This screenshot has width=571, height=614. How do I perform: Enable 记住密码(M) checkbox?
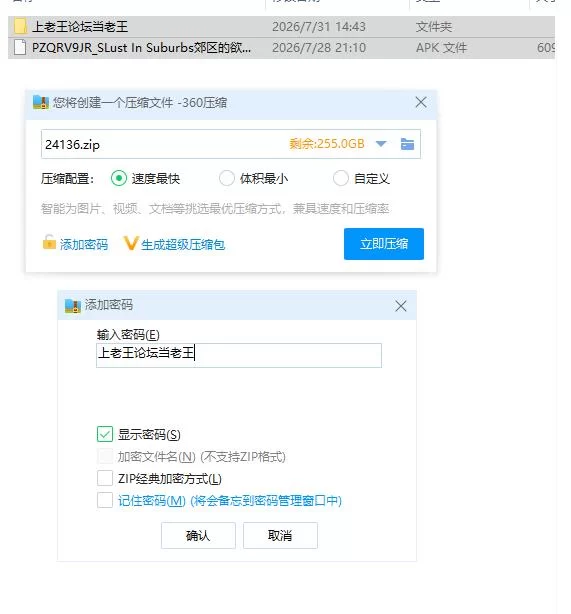tap(105, 500)
